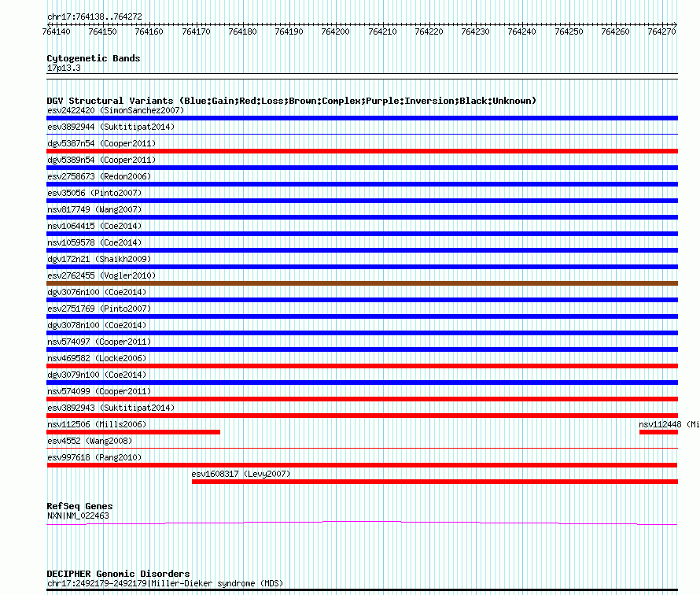Click the thin blue line under esv3892944

pyautogui.click(x=362, y=134)
